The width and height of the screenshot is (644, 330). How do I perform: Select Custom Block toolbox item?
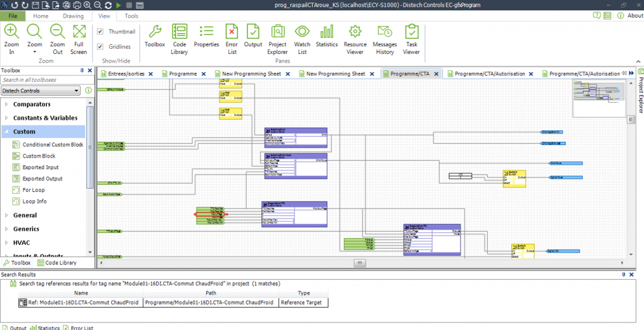click(34, 156)
